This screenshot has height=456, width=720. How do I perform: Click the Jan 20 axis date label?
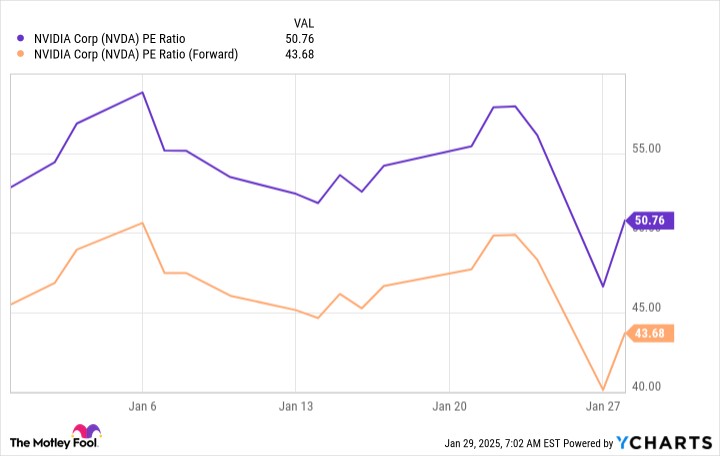tap(449, 406)
